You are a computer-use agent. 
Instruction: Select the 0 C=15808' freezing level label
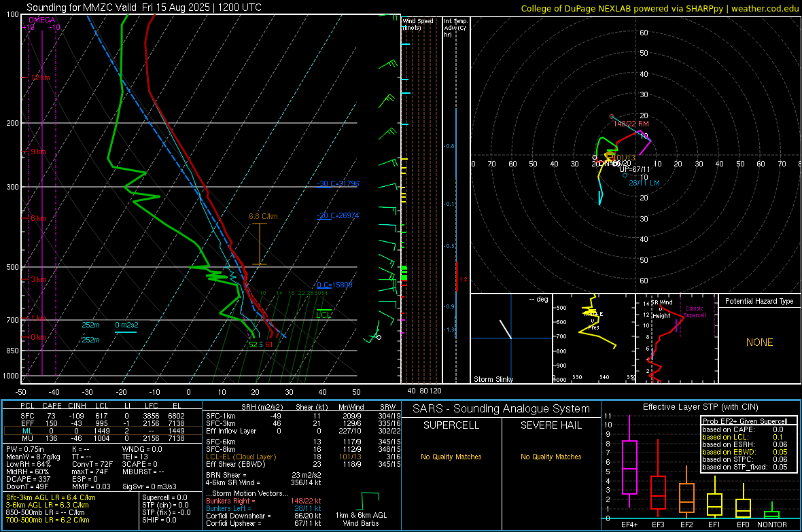pyautogui.click(x=335, y=285)
